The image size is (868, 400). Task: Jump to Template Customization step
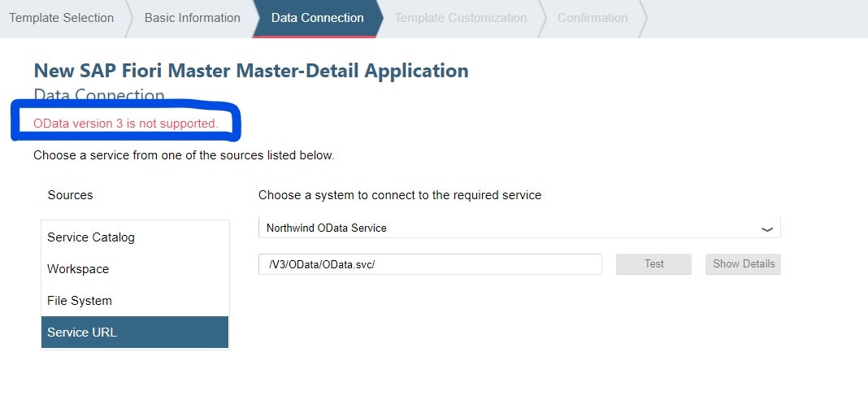coord(460,18)
